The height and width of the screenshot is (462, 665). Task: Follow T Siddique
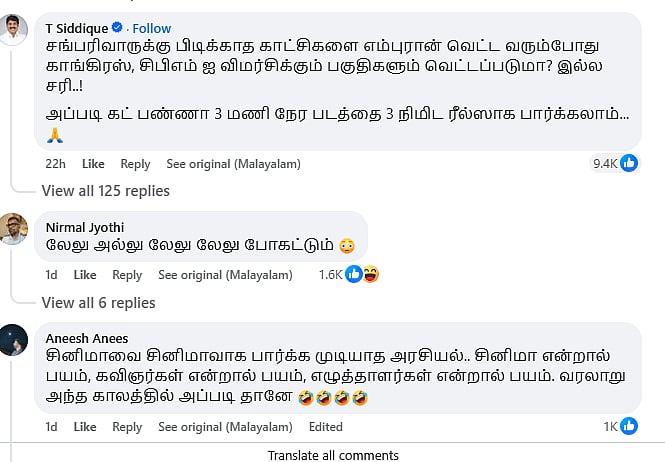point(152,28)
